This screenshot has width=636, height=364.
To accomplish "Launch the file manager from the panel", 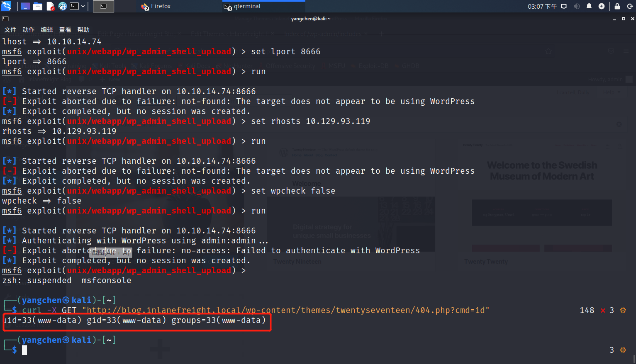I will tap(38, 6).
